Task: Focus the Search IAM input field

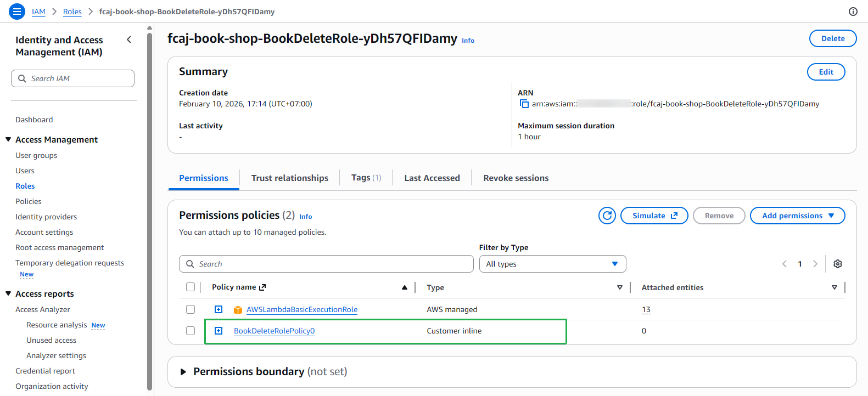Action: coord(72,78)
